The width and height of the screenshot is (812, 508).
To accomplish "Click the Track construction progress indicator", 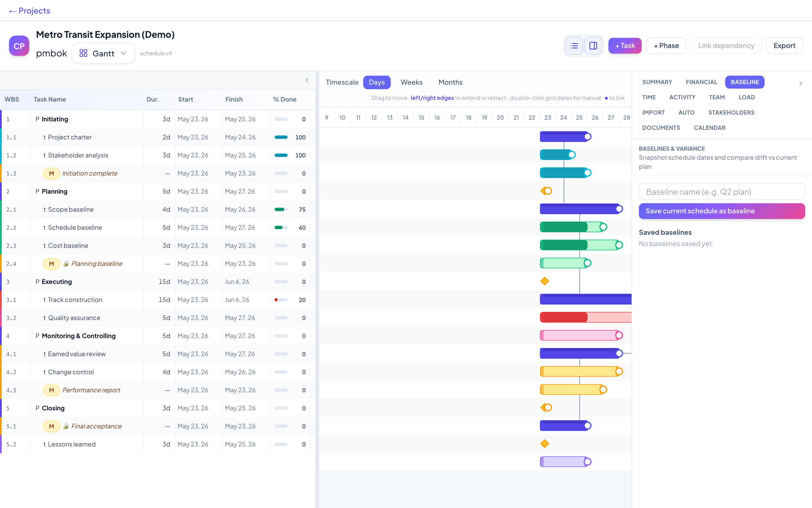I will (x=281, y=300).
